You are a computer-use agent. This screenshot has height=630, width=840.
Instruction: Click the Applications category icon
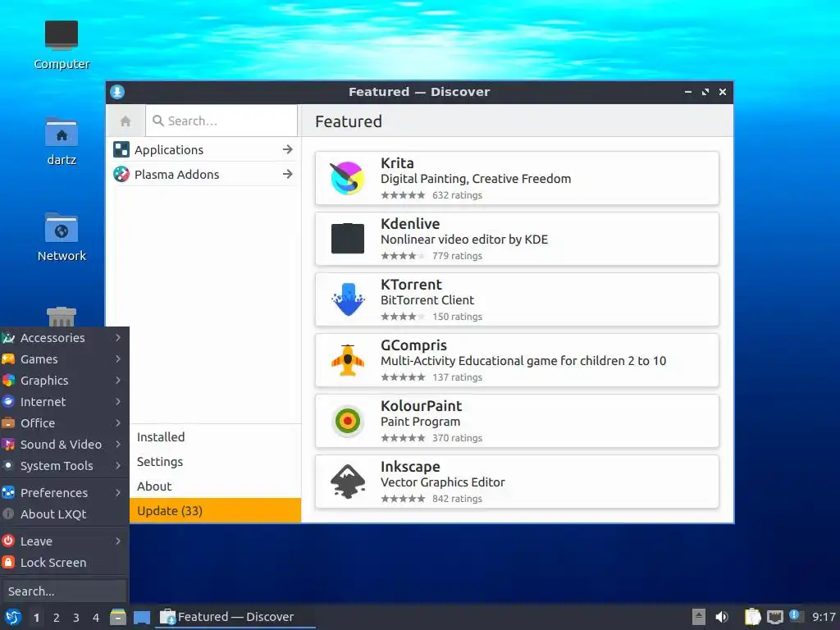point(121,149)
